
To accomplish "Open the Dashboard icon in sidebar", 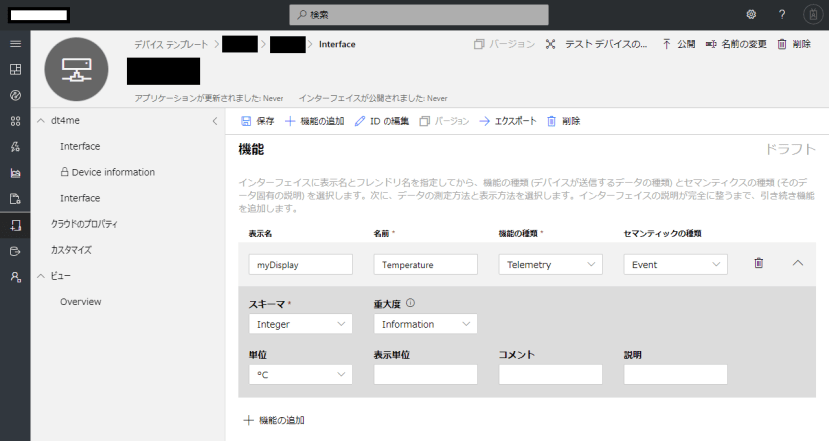I will [15, 69].
